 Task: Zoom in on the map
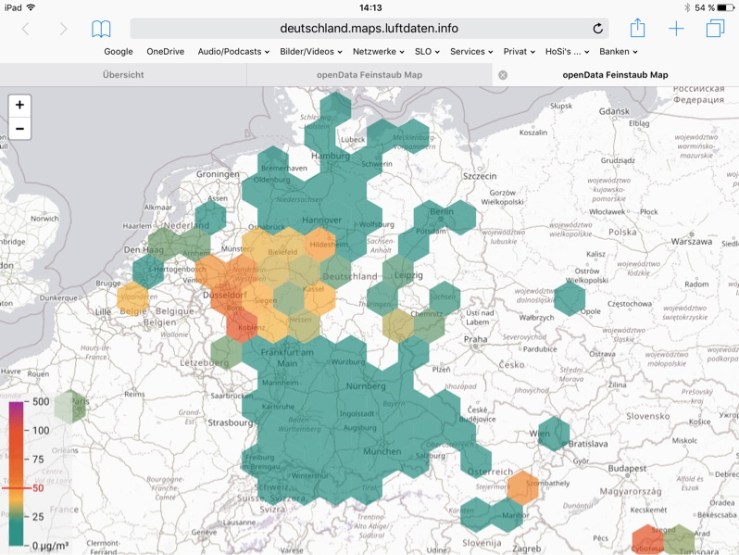click(x=20, y=105)
